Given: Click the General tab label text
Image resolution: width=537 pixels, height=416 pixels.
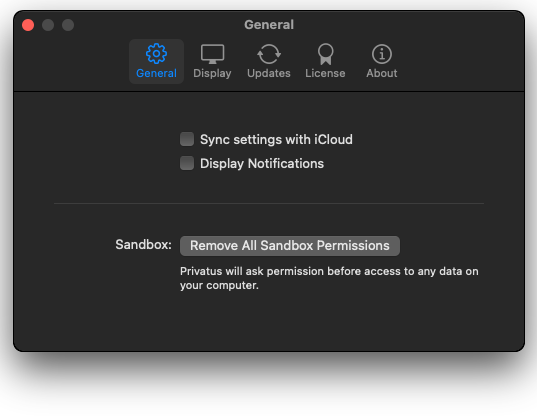Looking at the screenshot, I should (x=156, y=73).
